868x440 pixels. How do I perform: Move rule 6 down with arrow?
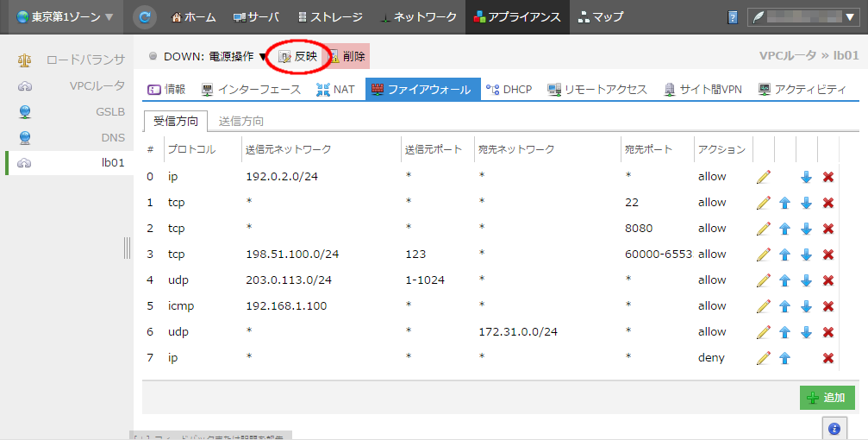[x=806, y=332]
